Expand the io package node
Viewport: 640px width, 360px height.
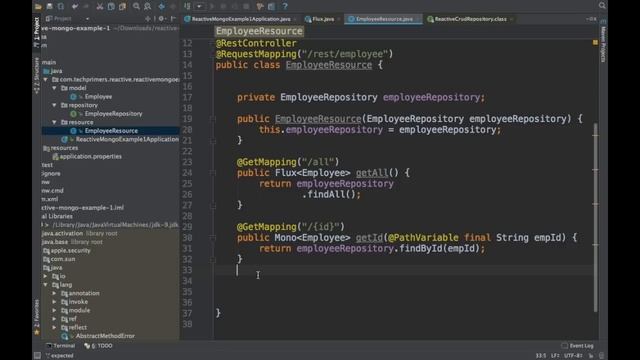pyautogui.click(x=45, y=276)
